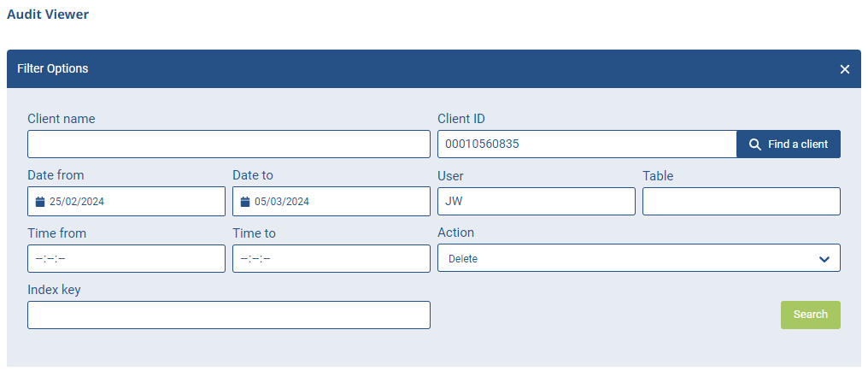Select the Date to field 05/03/2024
The height and width of the screenshot is (371, 868).
pos(331,201)
